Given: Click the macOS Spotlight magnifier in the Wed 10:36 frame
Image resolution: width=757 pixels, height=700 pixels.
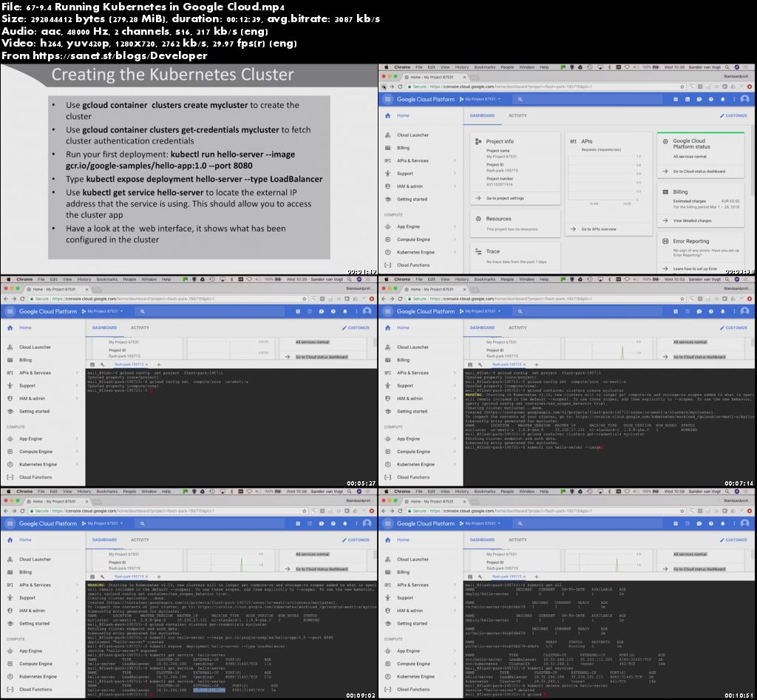Looking at the screenshot, I should click(x=727, y=67).
